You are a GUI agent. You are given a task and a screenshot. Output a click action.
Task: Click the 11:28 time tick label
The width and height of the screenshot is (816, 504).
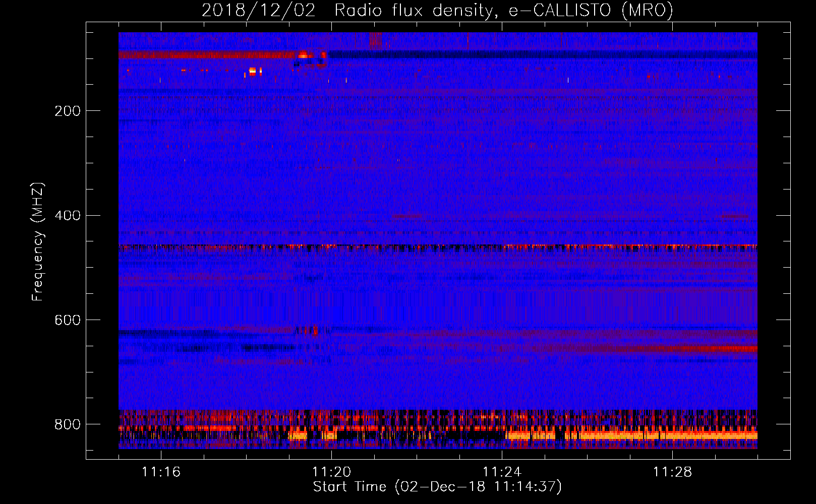click(672, 472)
